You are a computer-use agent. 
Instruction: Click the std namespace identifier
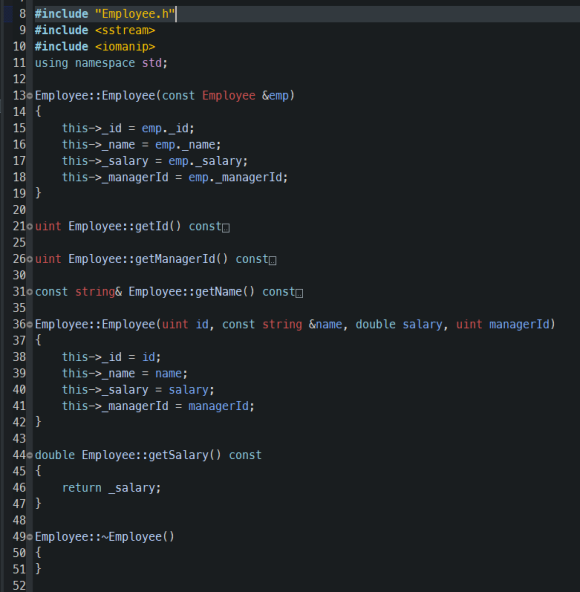151,63
